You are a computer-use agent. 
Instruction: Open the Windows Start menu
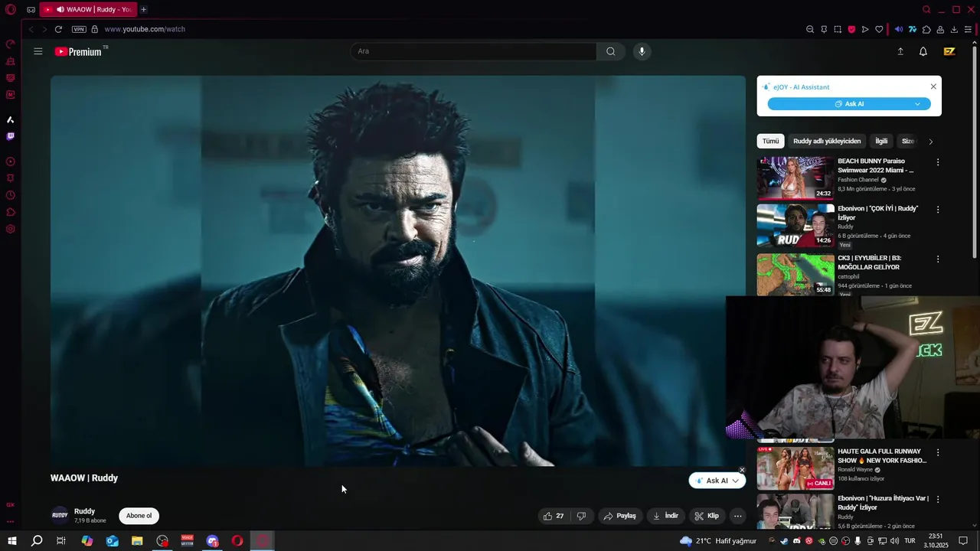pos(11,541)
